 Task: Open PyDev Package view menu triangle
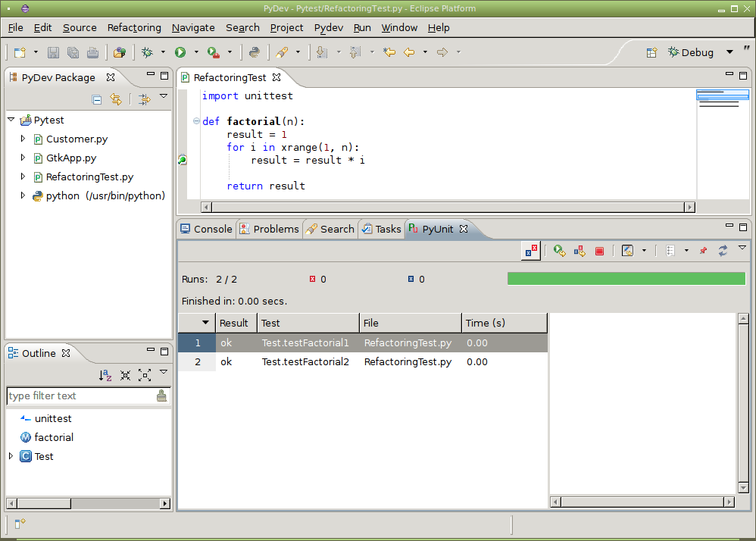(x=164, y=96)
